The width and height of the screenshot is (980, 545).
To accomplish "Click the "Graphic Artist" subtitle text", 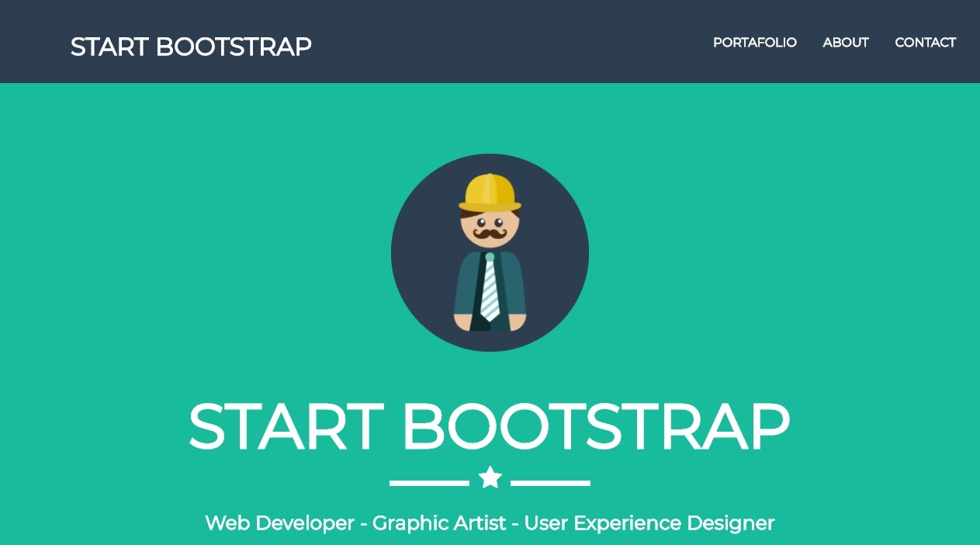I will coord(438,523).
